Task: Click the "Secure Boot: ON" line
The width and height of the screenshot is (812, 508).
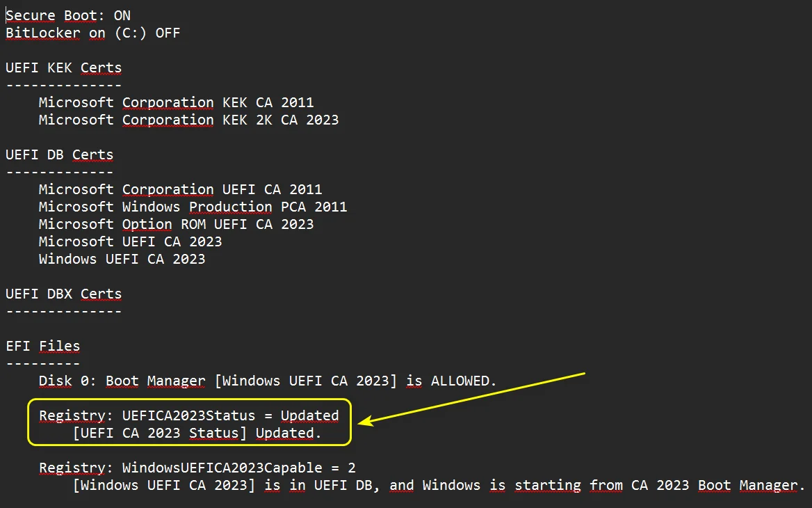Action: point(68,15)
